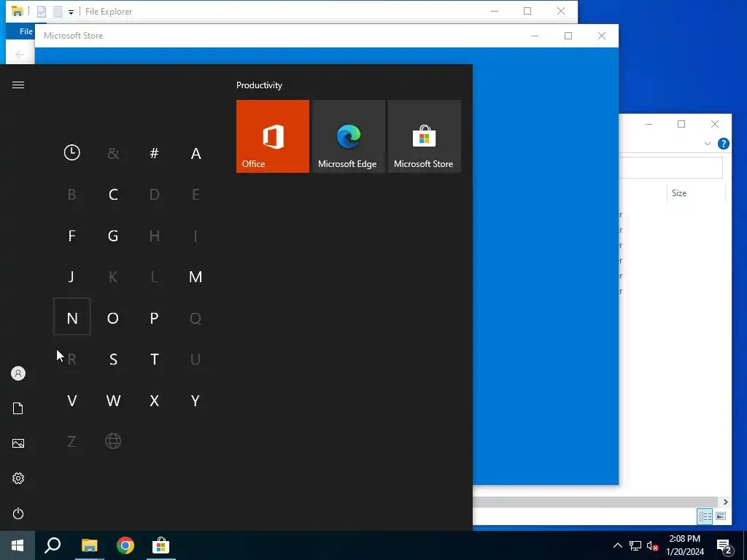Open File Explorer from taskbar
This screenshot has width=747, height=560.
coord(89,545)
